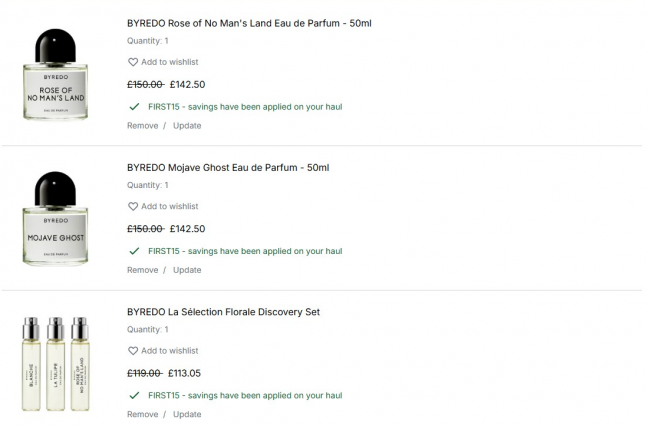649x426 pixels.
Task: Click heart icon for Mojave Ghost
Action: (x=133, y=207)
